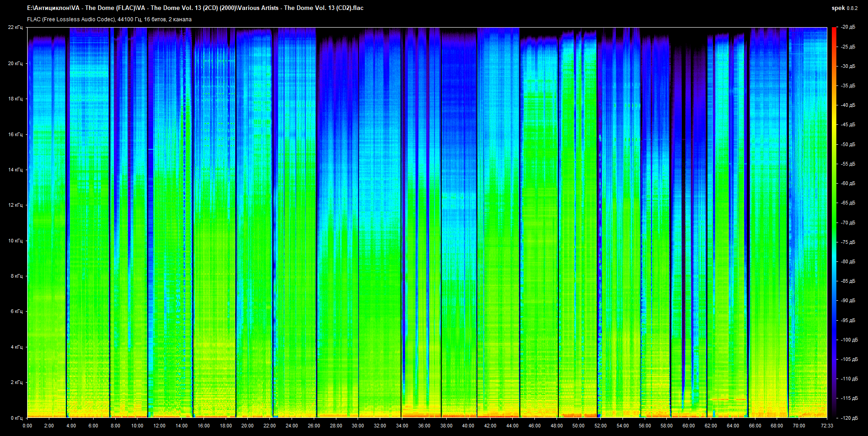The height and width of the screenshot is (436, 868).
Task: Select the 16 кГц frequency axis label
Action: tap(15, 134)
